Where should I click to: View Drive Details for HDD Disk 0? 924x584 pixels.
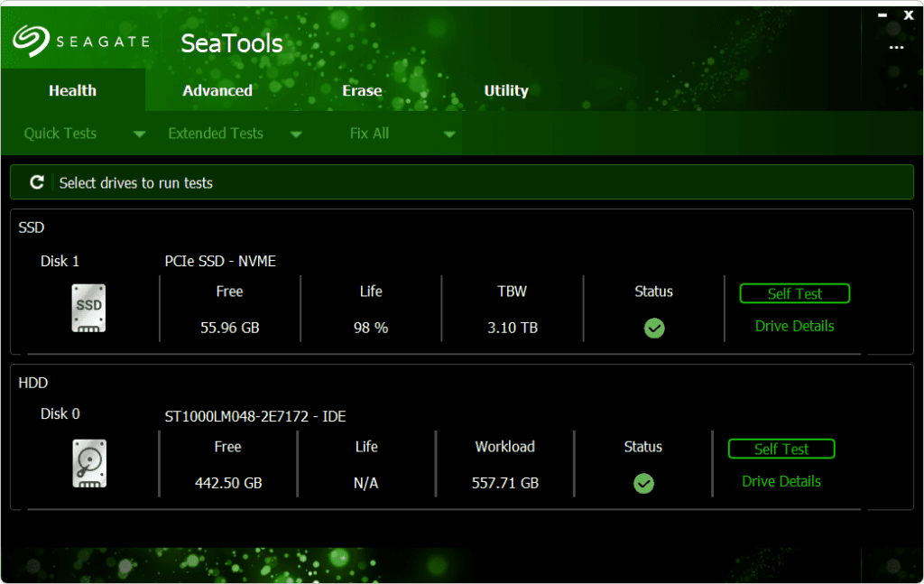(x=781, y=481)
